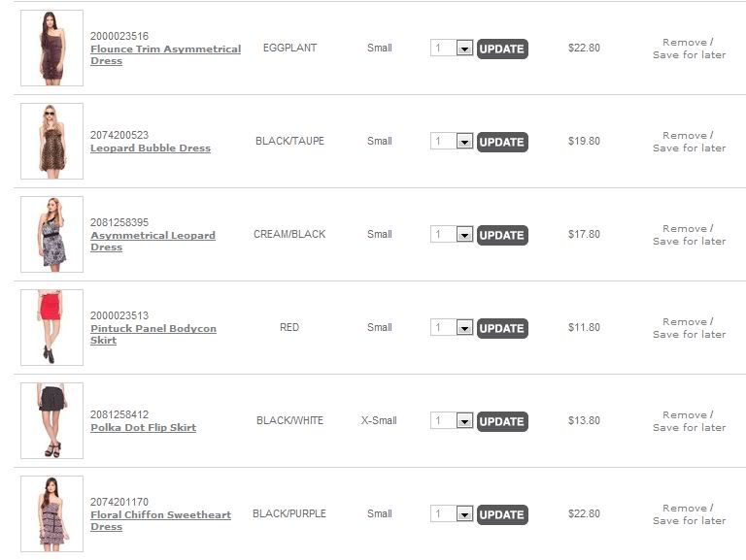Follow the Polka Dot Flip Skirt link
The height and width of the screenshot is (560, 746).
point(143,428)
